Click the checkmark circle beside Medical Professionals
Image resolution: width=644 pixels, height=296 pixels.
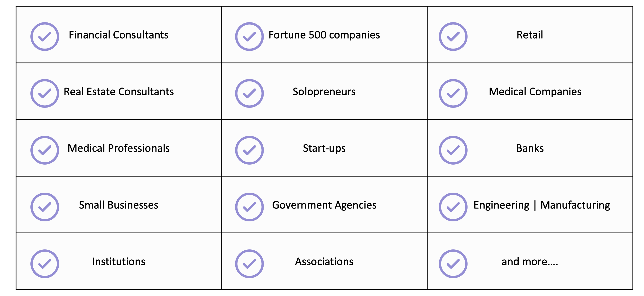click(45, 150)
